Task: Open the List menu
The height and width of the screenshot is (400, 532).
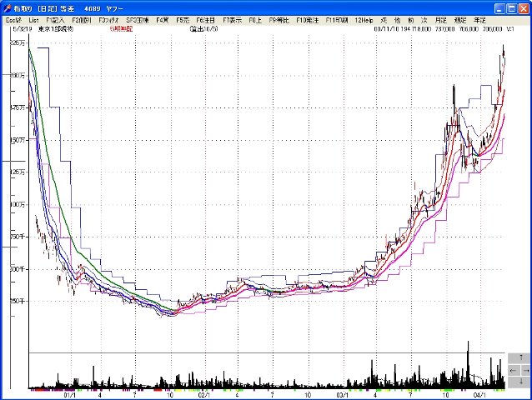Action: tap(33, 18)
